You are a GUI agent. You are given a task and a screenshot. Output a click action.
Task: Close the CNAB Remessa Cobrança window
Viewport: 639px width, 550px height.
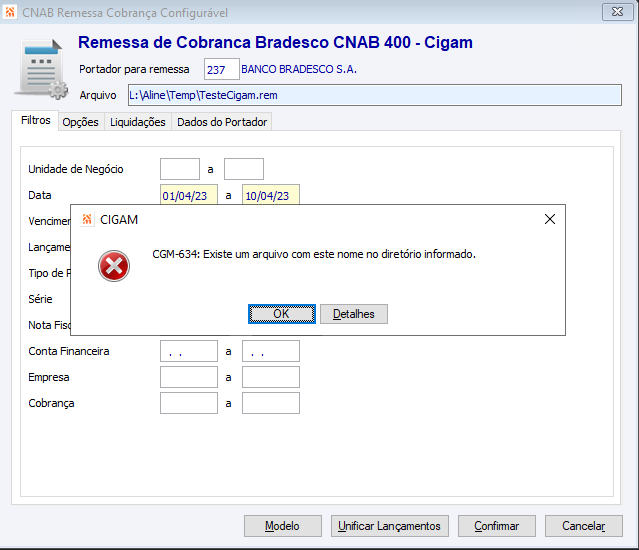(x=617, y=12)
